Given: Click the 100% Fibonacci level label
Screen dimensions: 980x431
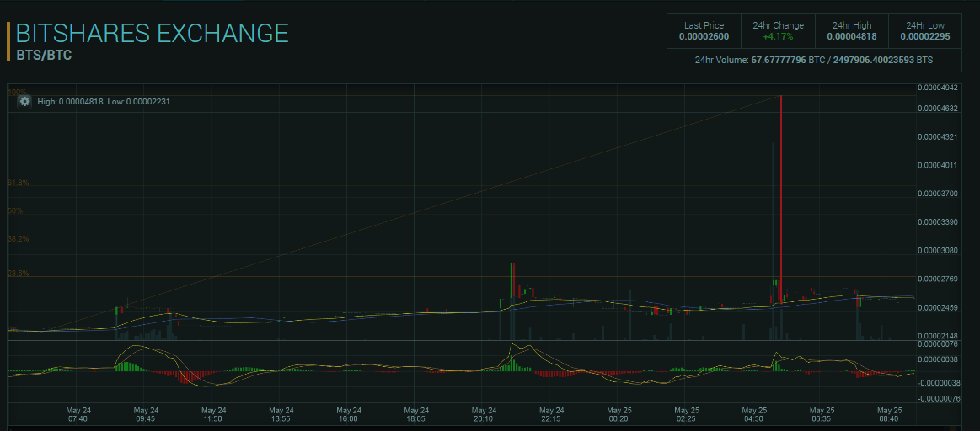Looking at the screenshot, I should (17, 92).
